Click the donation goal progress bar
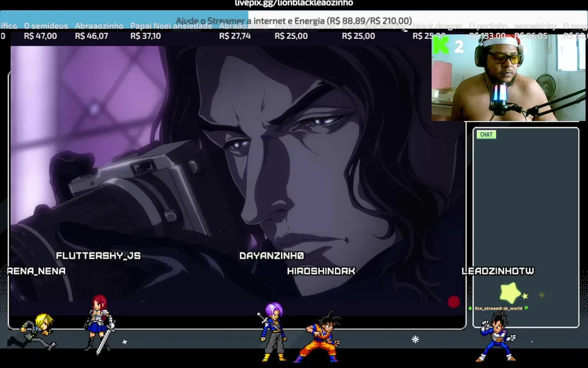This screenshot has width=588, height=368. pos(294,20)
